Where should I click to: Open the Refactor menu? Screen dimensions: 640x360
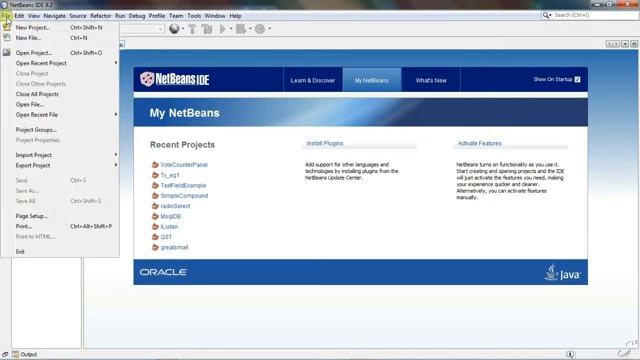[x=100, y=16]
